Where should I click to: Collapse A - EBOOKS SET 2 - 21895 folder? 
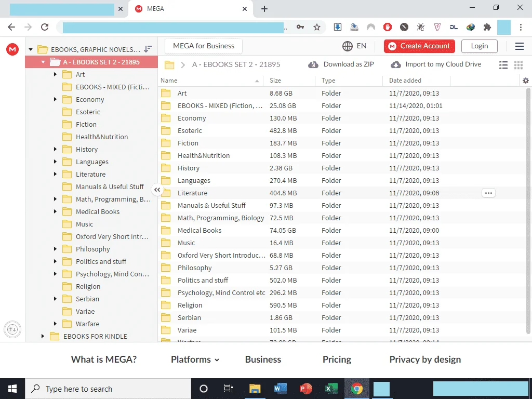point(43,62)
